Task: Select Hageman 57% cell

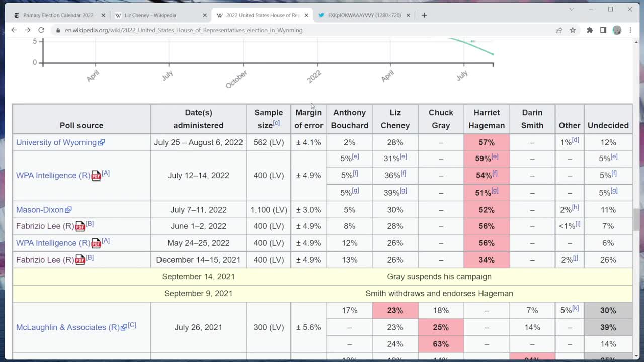Action: click(x=487, y=142)
